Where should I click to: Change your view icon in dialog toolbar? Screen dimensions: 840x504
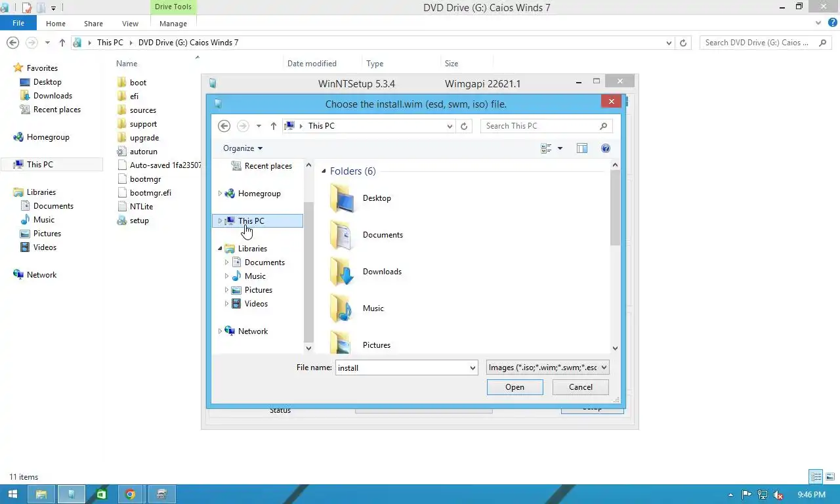coord(546,148)
